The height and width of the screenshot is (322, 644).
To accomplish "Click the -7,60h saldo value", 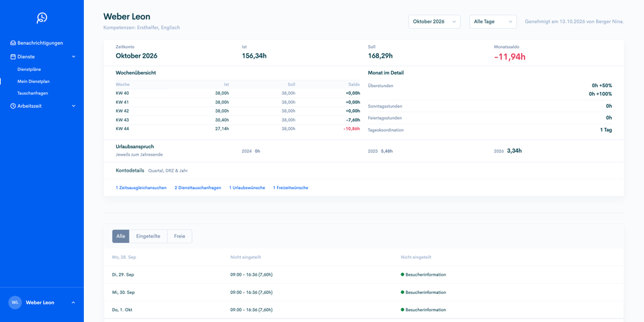I will point(354,120).
